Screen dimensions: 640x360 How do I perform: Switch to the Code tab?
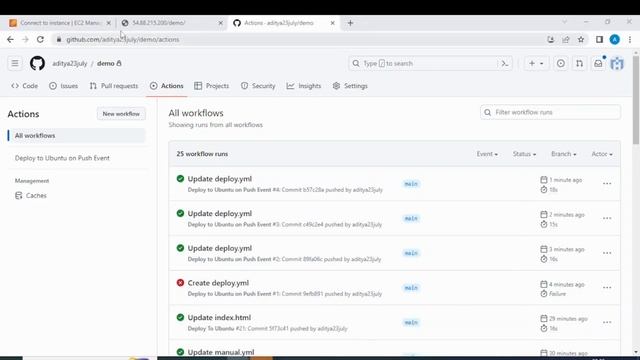pyautogui.click(x=25, y=86)
